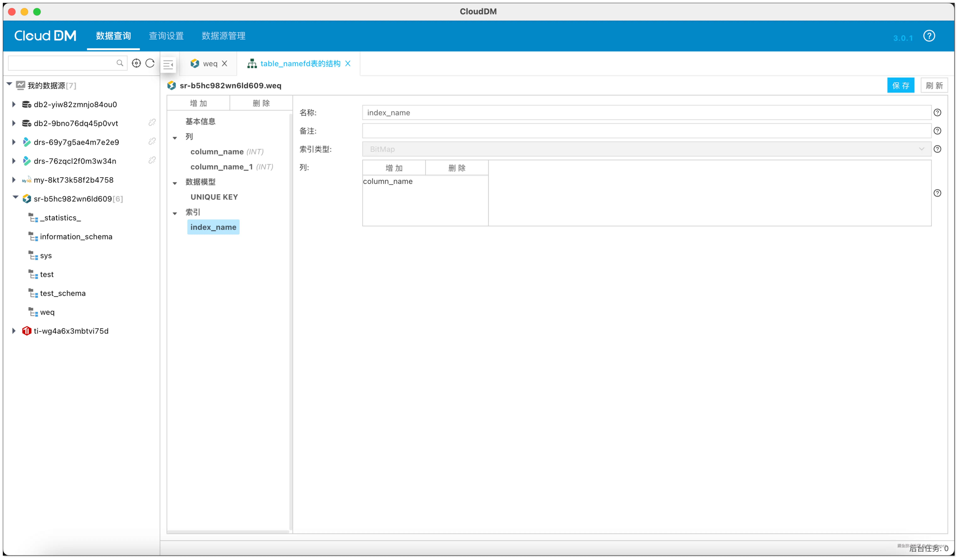Open the 数据源管理 tab
959x560 pixels.
pos(224,36)
